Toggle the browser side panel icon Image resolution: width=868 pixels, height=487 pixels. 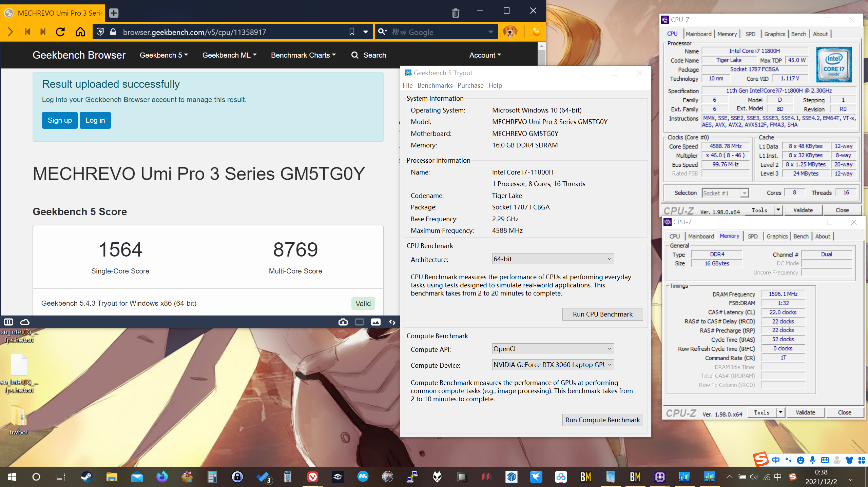pos(8,322)
